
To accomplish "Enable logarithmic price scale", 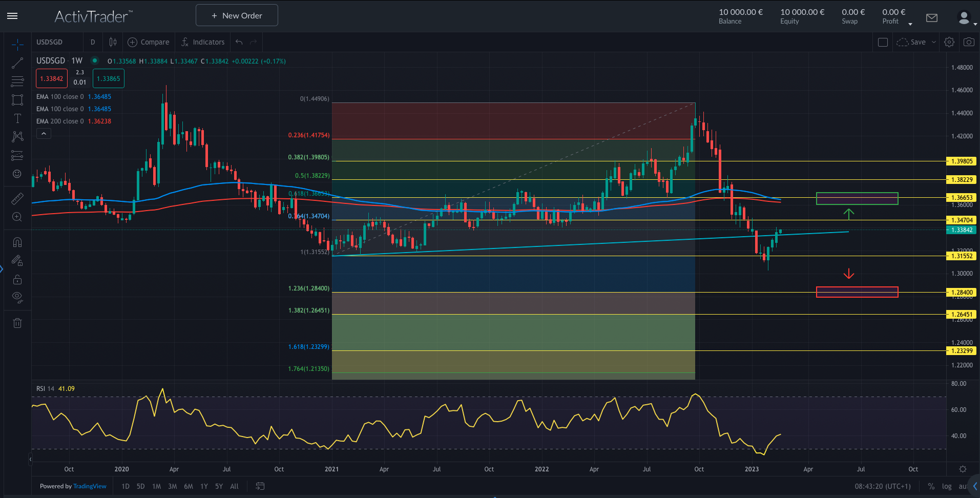I will (x=947, y=486).
